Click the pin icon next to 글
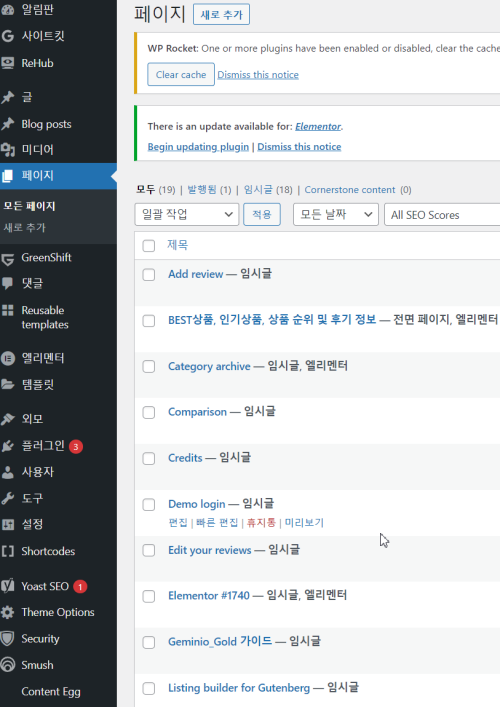 7,97
